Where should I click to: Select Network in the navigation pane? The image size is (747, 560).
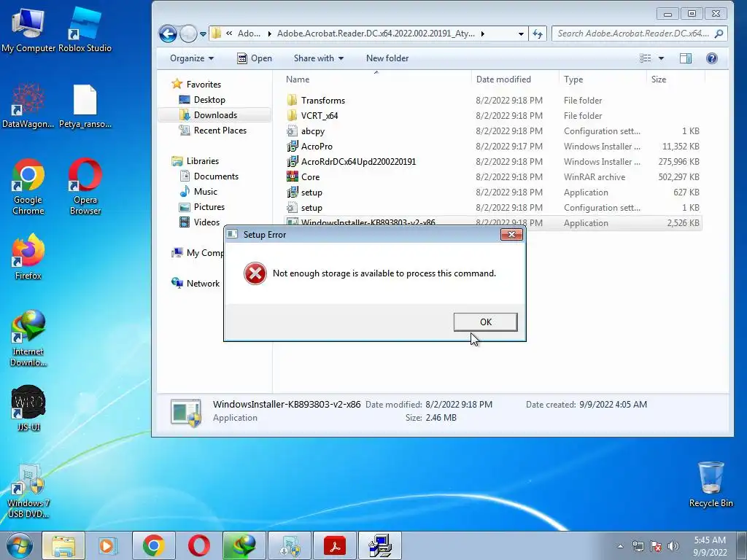coord(196,284)
